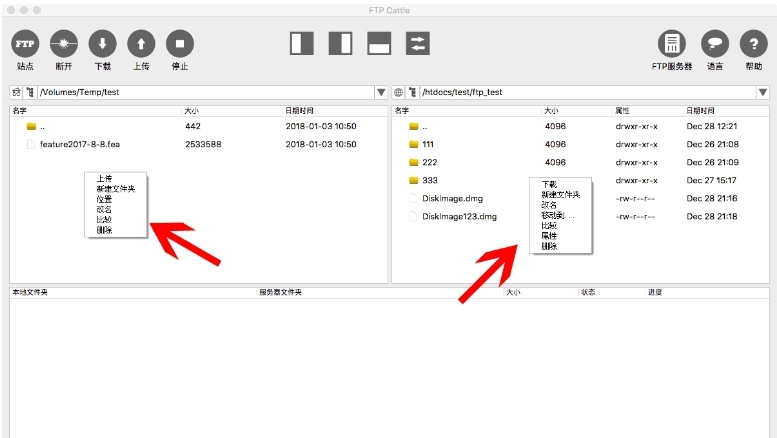Click the 停止 stop transfer icon
The width and height of the screenshot is (777, 438).
180,44
